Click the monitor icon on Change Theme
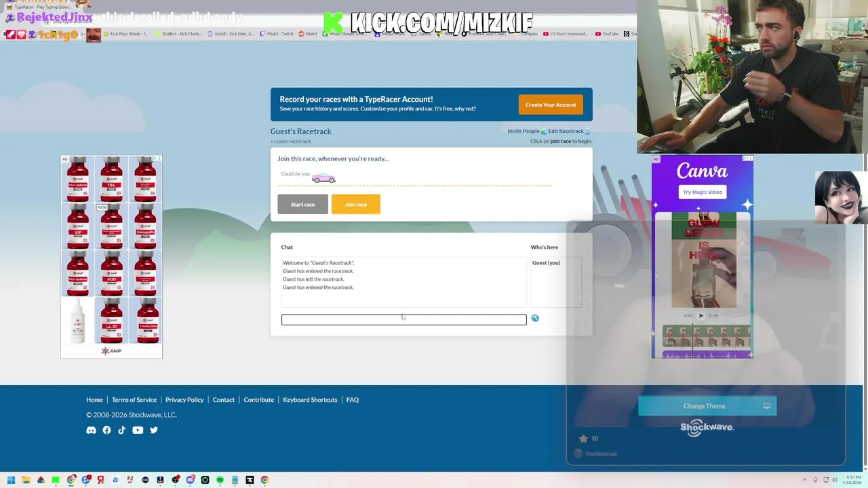This screenshot has height=488, width=868. click(x=767, y=406)
